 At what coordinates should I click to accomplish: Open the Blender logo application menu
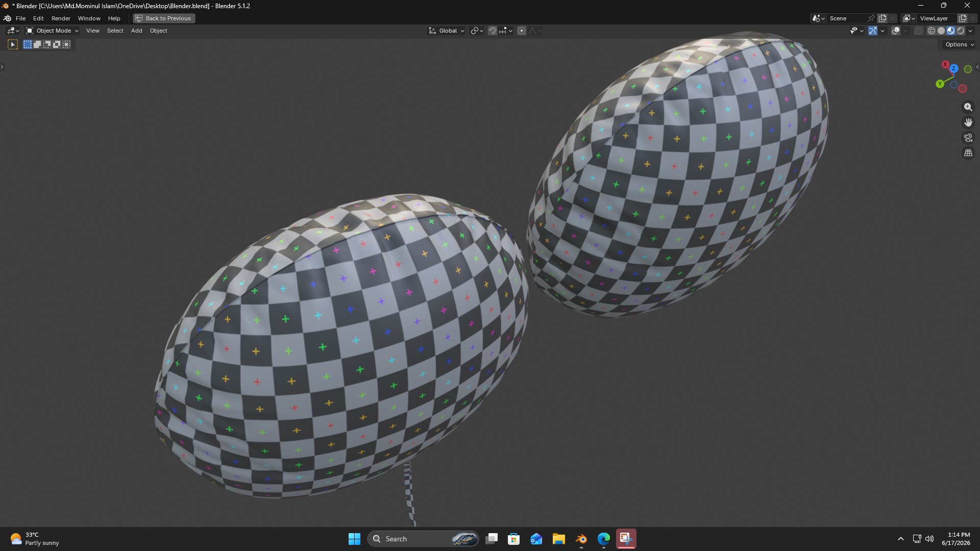(7, 18)
